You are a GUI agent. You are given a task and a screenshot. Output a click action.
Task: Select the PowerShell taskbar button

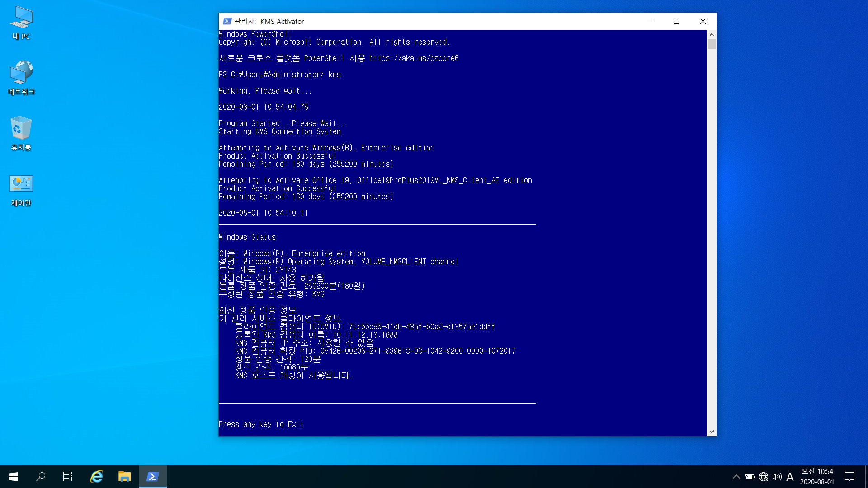[x=153, y=476]
